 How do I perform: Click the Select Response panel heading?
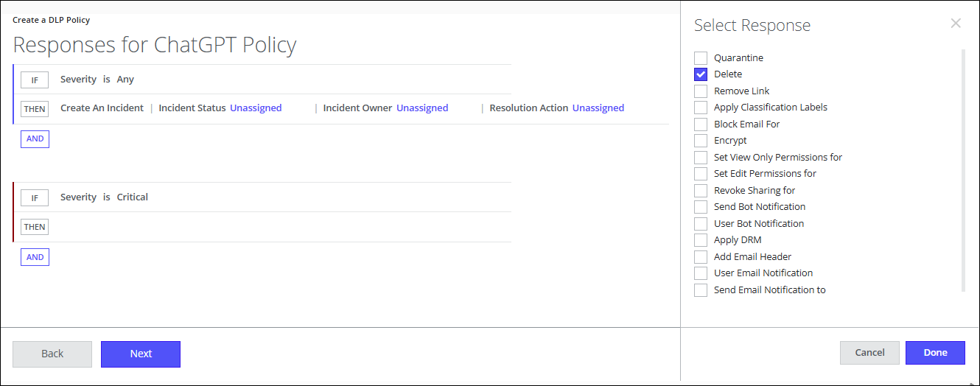point(752,25)
